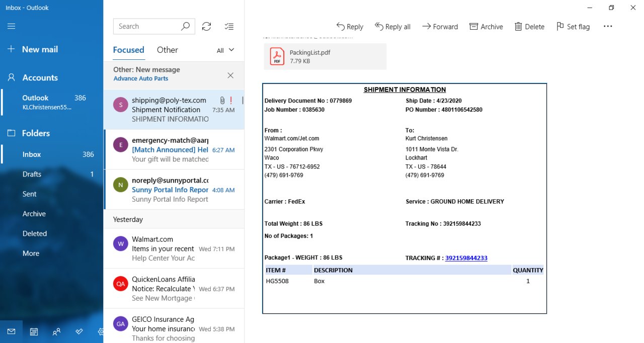Viewport: 644px width, 343px height.
Task: Open the All filter dropdown
Action: click(x=225, y=50)
